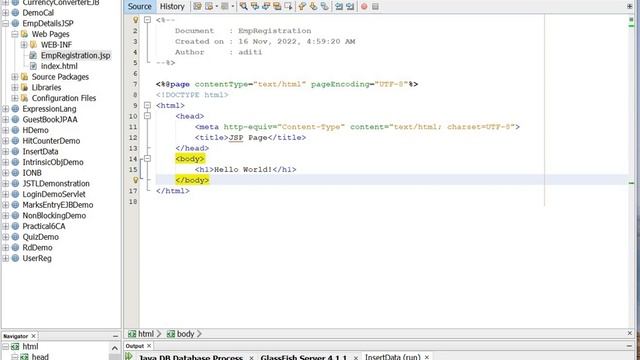Select DemoCal project
Image resolution: width=640 pixels, height=360 pixels.
tap(38, 13)
